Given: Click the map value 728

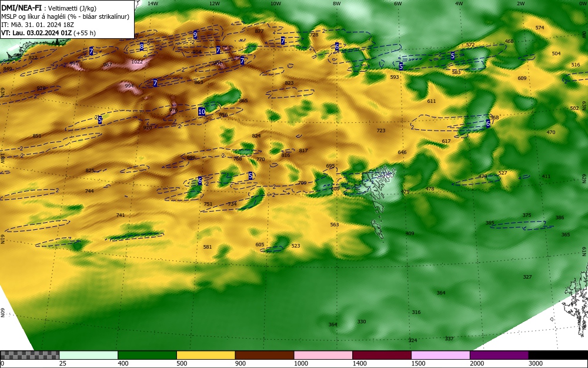Looking at the screenshot, I should 314,35.
